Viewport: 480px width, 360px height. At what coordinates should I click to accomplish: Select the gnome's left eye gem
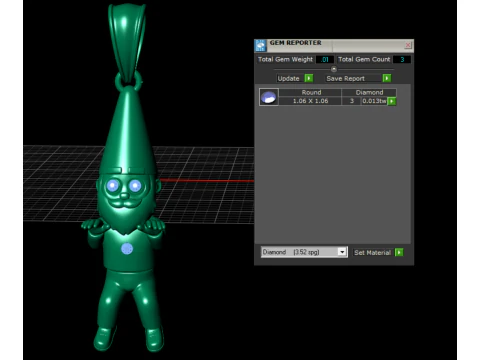click(x=113, y=185)
